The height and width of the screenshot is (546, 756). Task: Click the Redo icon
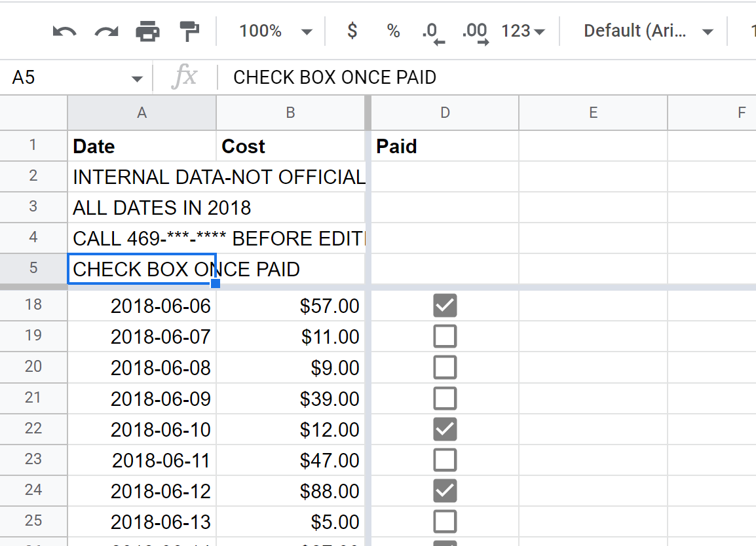click(x=105, y=30)
